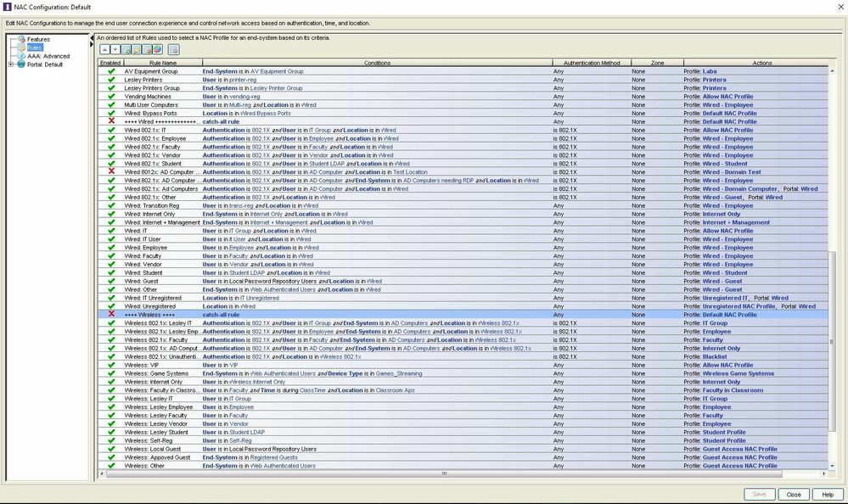Sort by the Rule Name column header
Image resolution: width=848 pixels, height=504 pixels.
(163, 63)
